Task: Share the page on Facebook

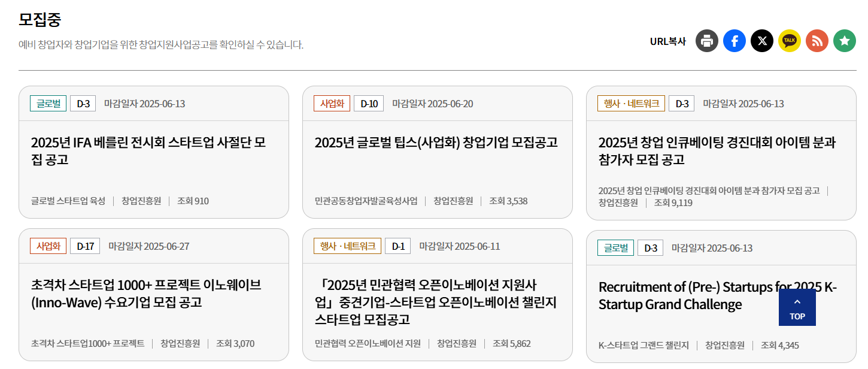Action: [x=734, y=41]
